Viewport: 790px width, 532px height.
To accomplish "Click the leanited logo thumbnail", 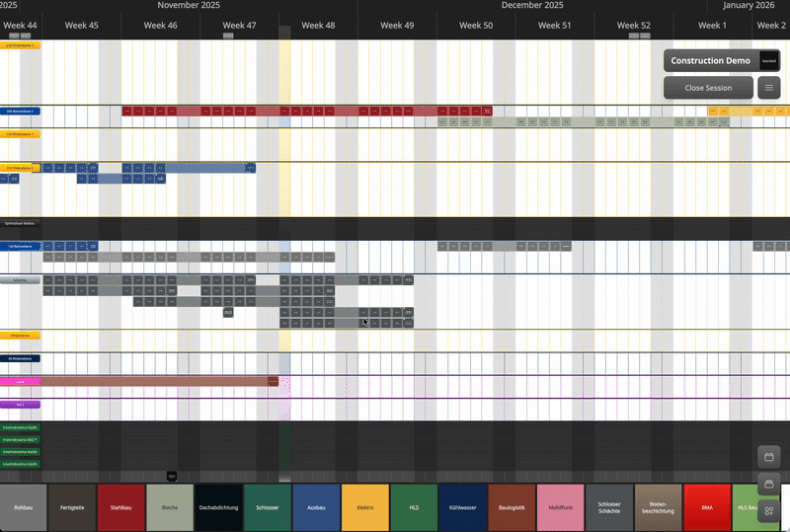I will pyautogui.click(x=768, y=61).
